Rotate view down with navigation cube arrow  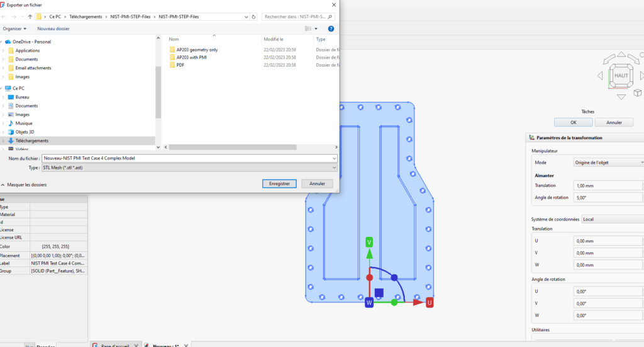(x=621, y=97)
